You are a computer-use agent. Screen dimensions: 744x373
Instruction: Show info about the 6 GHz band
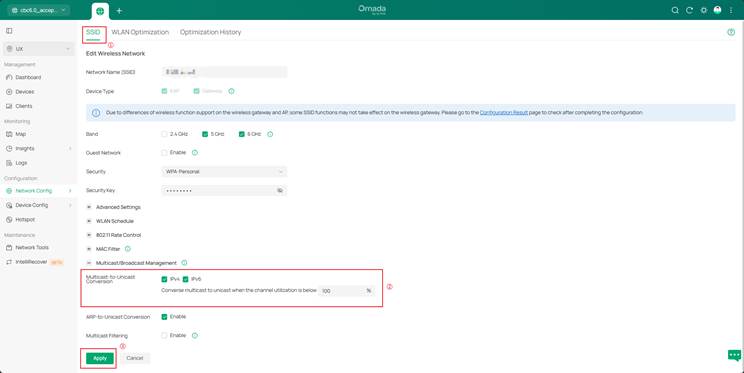tap(270, 134)
